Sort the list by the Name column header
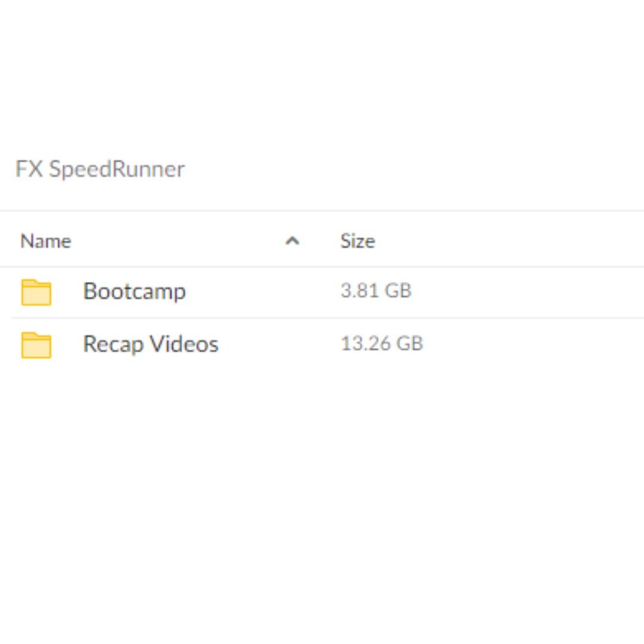Screen dimensions: 644x644 pyautogui.click(x=45, y=241)
